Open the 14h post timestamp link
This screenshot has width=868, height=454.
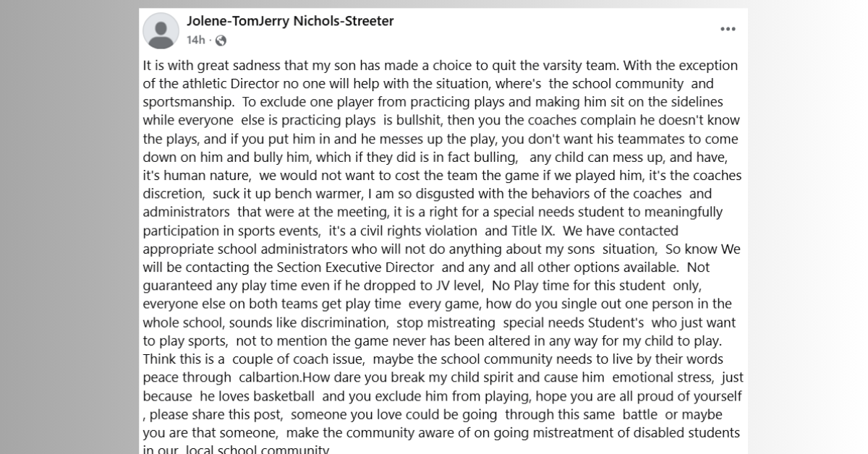(195, 40)
